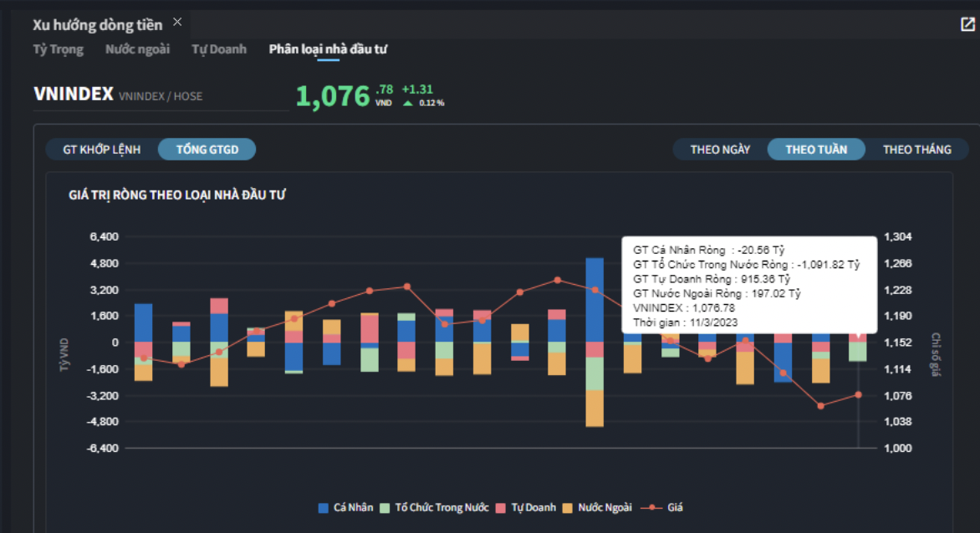Toggle the Giá line legend marker

[x=651, y=508]
